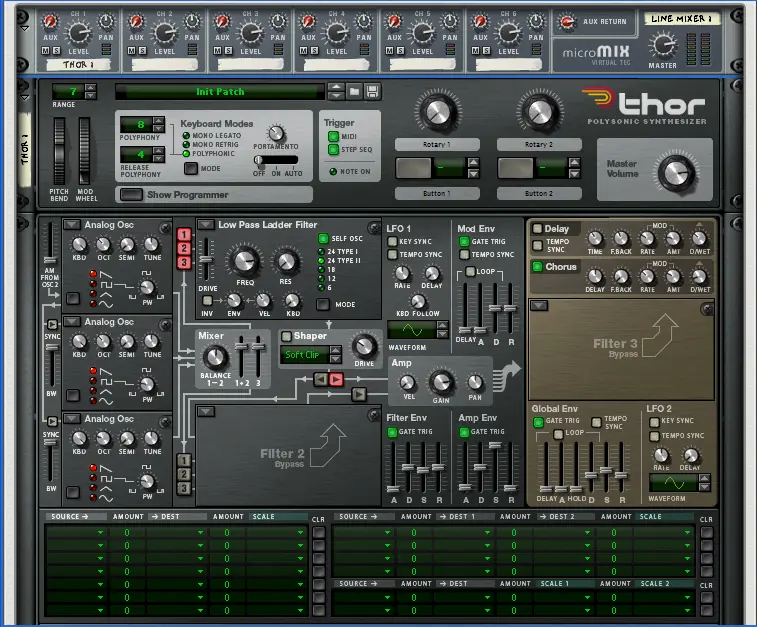Toggle Mod Env Gate Trig
This screenshot has width=757, height=627.
[464, 241]
